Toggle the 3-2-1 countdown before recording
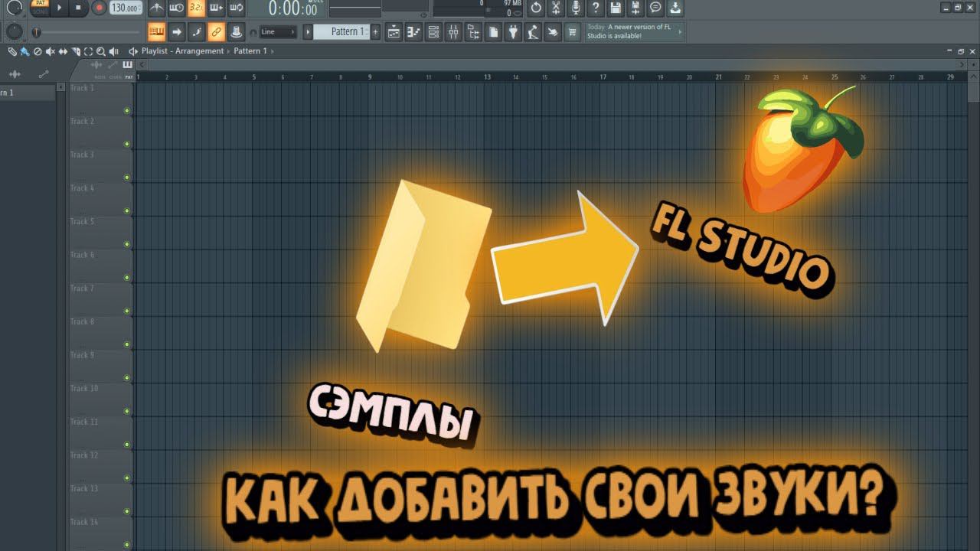Viewport: 980px width, 551px height. click(x=197, y=8)
